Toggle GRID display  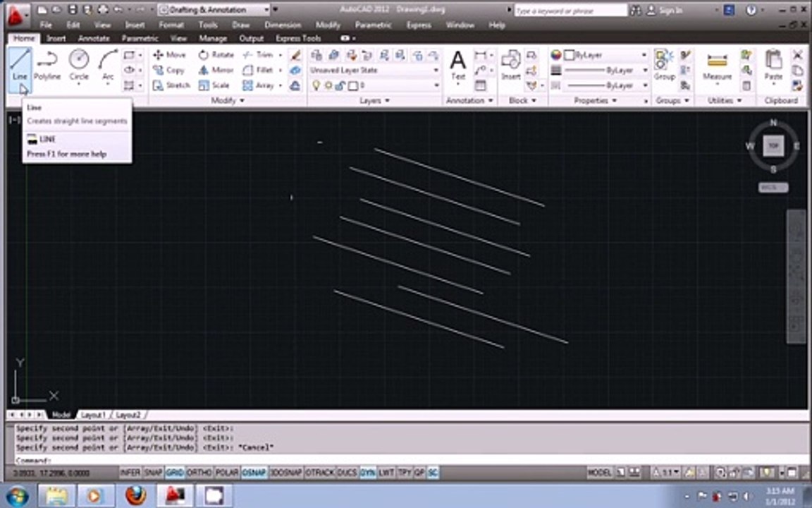tap(175, 472)
